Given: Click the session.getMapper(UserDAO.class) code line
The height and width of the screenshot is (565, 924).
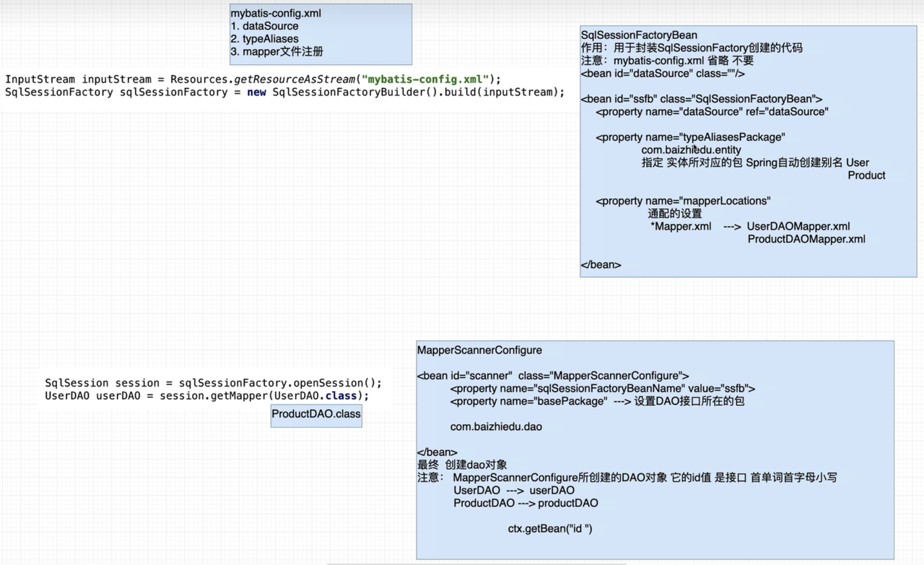Looking at the screenshot, I should (x=206, y=396).
